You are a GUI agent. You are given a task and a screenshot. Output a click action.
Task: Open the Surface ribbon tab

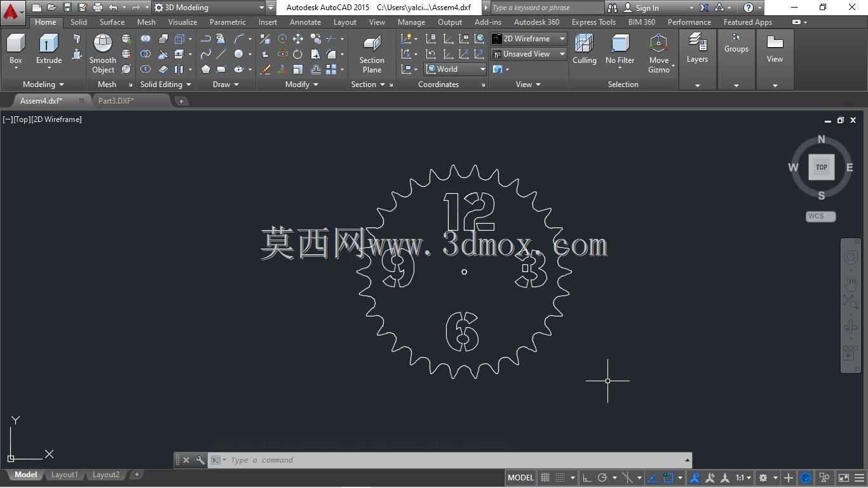coord(112,22)
